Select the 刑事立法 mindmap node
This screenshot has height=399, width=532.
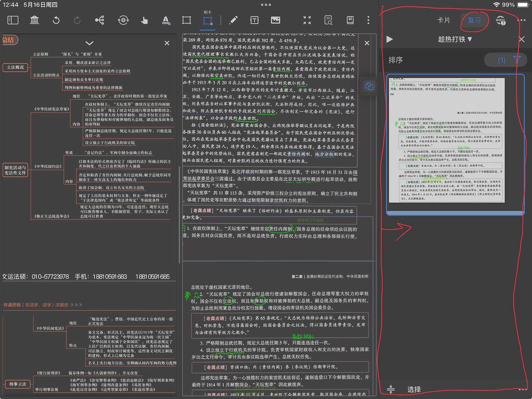(x=18, y=384)
